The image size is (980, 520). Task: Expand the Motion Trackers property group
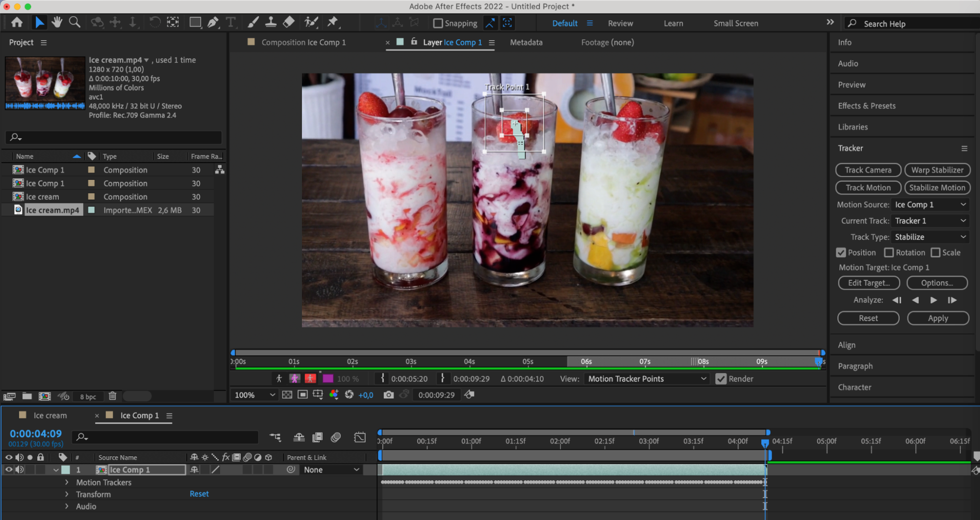[x=67, y=482]
